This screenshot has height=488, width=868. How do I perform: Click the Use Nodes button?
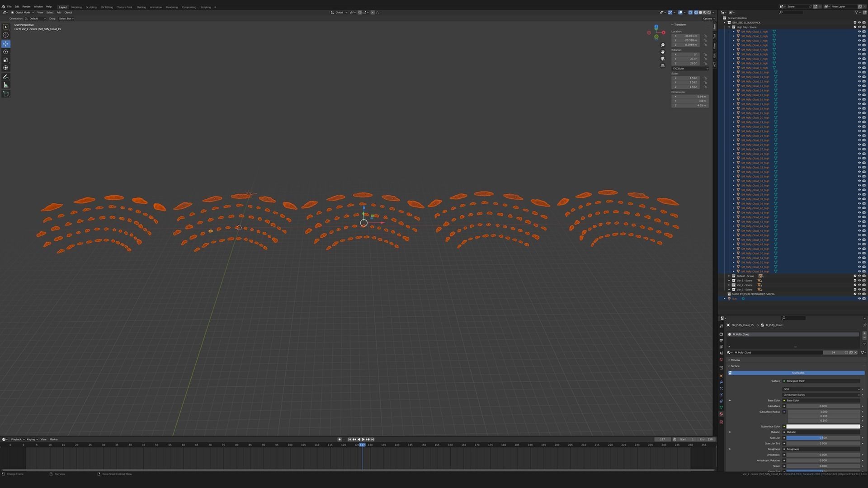pos(797,373)
